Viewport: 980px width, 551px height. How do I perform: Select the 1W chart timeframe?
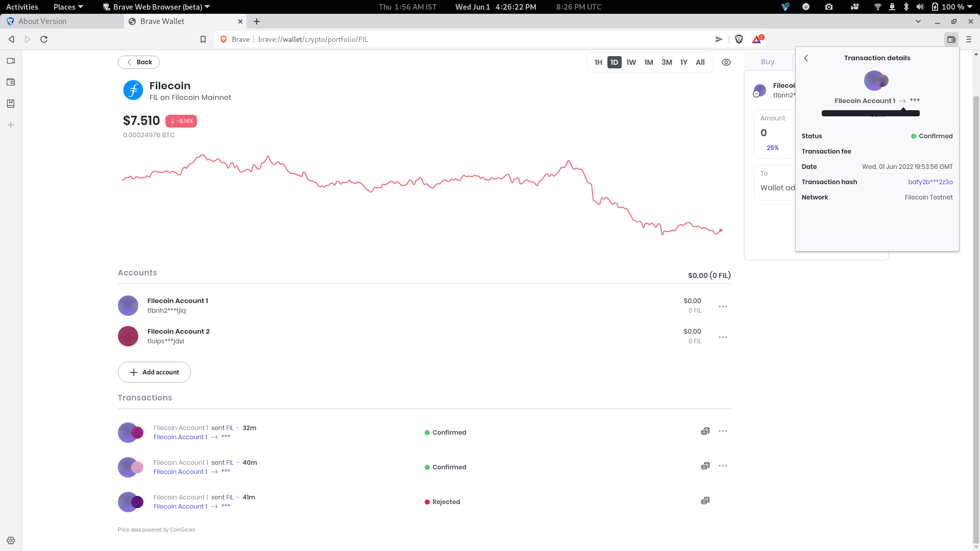[631, 62]
